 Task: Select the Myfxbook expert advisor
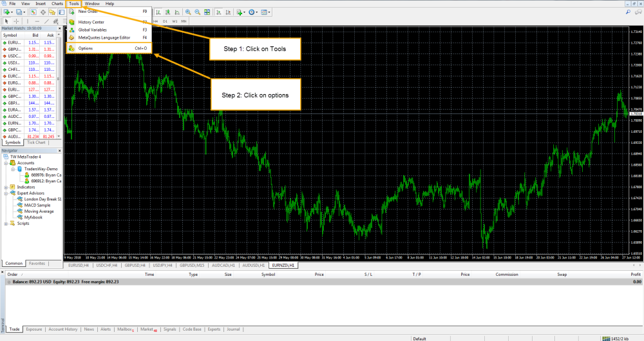tap(33, 218)
